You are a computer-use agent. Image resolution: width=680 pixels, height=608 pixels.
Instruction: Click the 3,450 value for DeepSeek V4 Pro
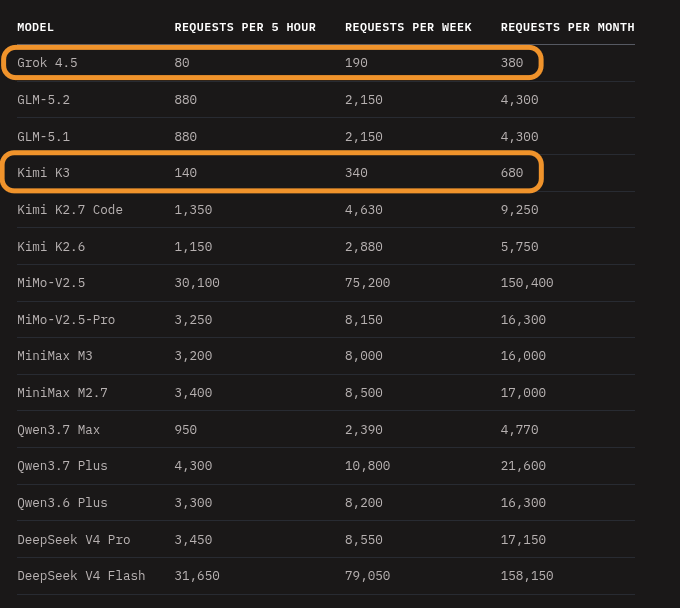[x=193, y=540]
